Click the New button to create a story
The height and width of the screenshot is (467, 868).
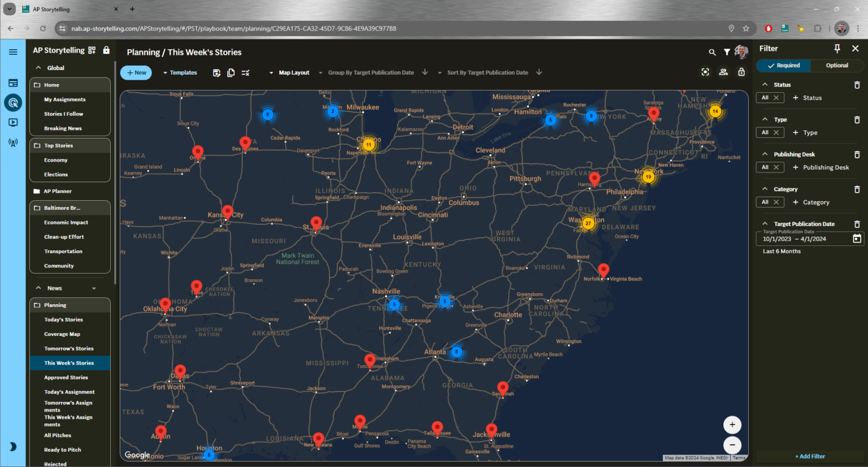coord(136,72)
